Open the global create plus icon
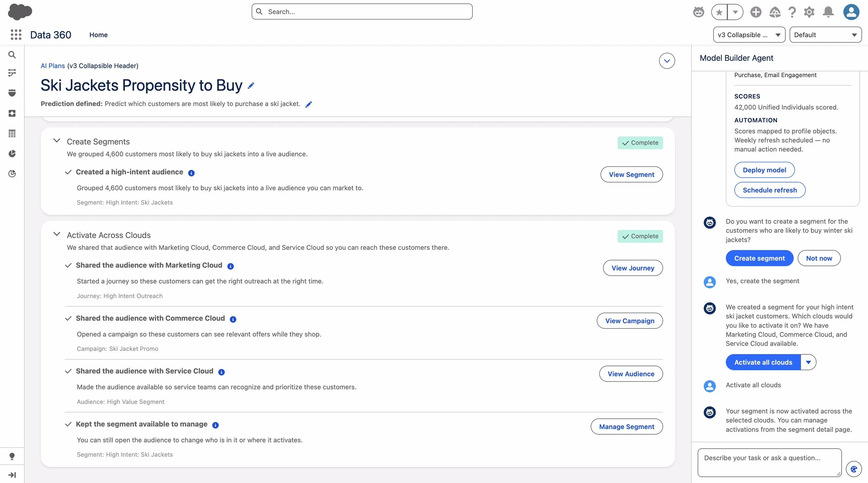Image resolution: width=868 pixels, height=483 pixels. [x=756, y=12]
